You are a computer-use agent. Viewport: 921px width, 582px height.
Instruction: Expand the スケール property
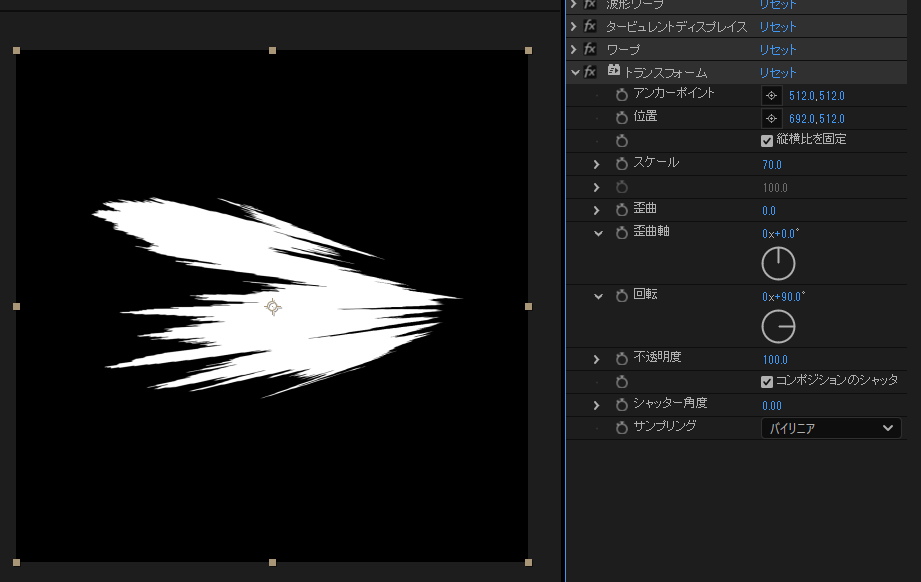[596, 164]
